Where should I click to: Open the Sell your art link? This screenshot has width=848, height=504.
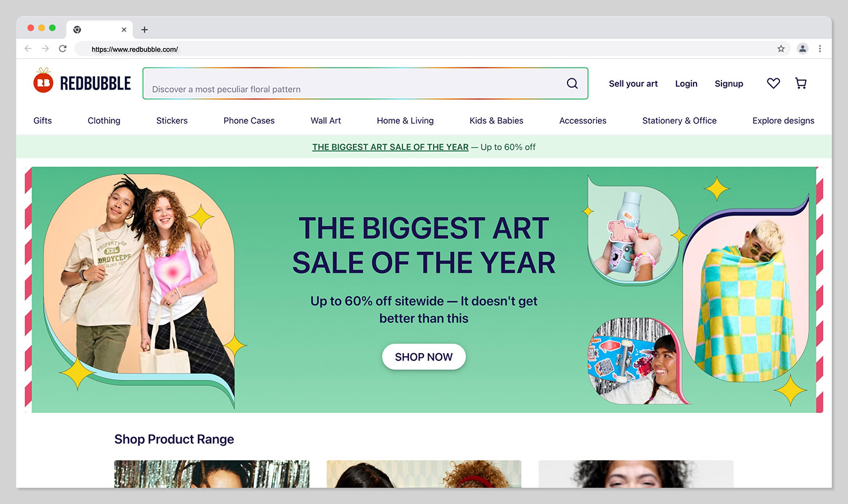point(633,84)
